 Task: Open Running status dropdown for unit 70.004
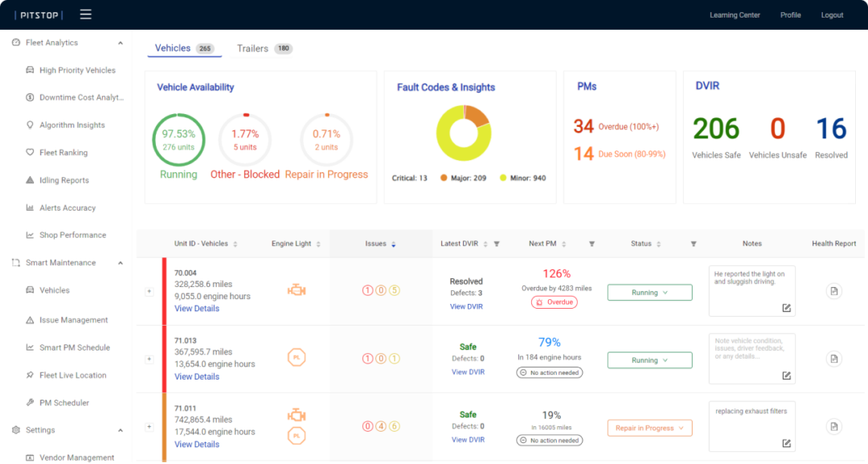point(649,293)
